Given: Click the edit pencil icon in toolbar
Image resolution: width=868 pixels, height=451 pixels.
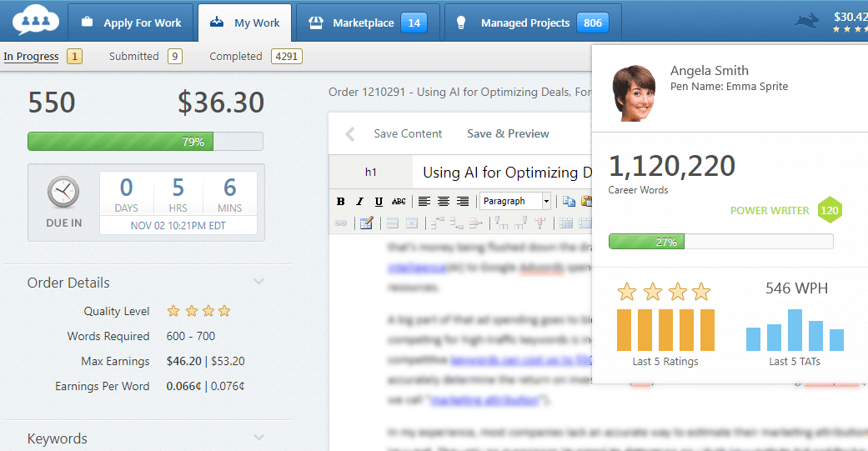Looking at the screenshot, I should [365, 223].
